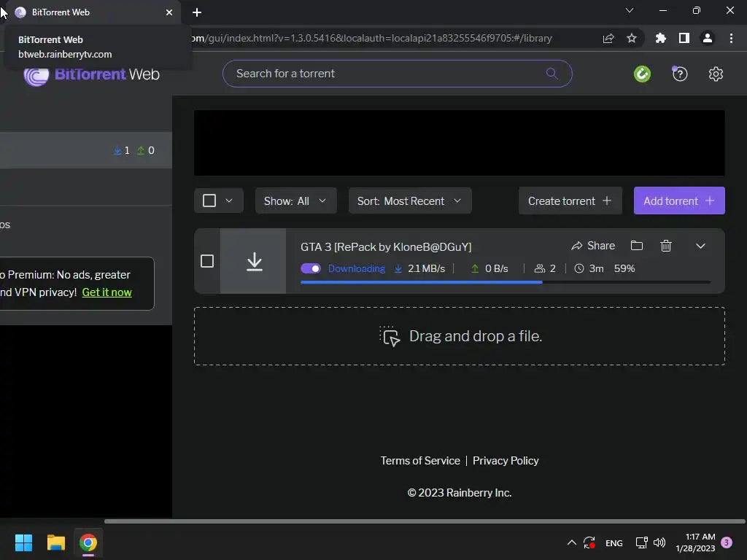This screenshot has width=747, height=560.
Task: Open the Chrome profile icon
Action: point(708,38)
